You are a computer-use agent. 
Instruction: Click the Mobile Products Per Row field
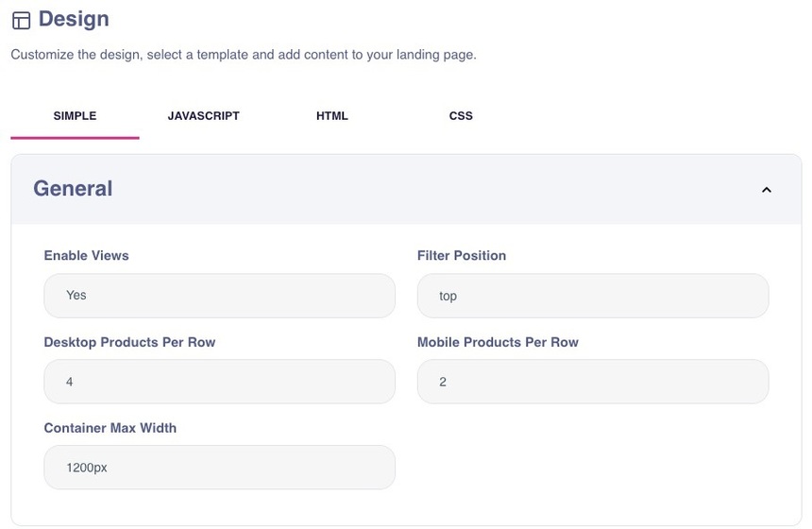(x=592, y=382)
